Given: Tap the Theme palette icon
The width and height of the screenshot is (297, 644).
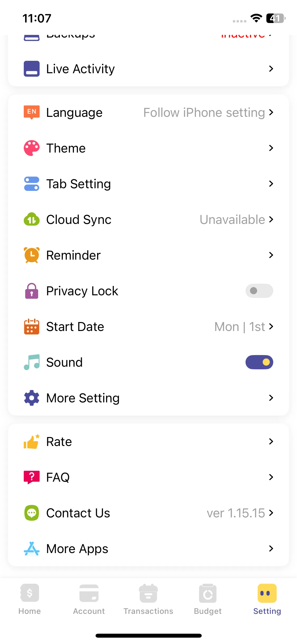Looking at the screenshot, I should click(32, 148).
